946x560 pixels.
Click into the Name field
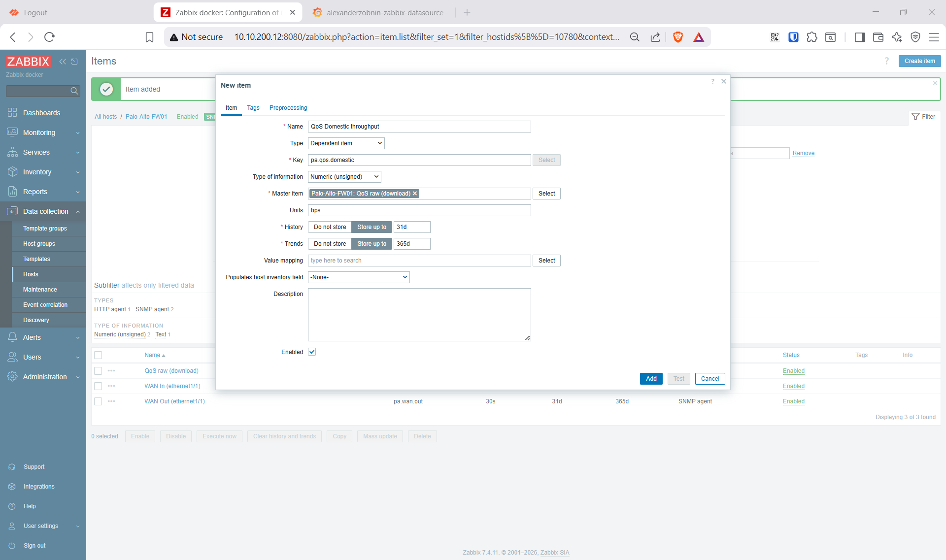click(419, 127)
